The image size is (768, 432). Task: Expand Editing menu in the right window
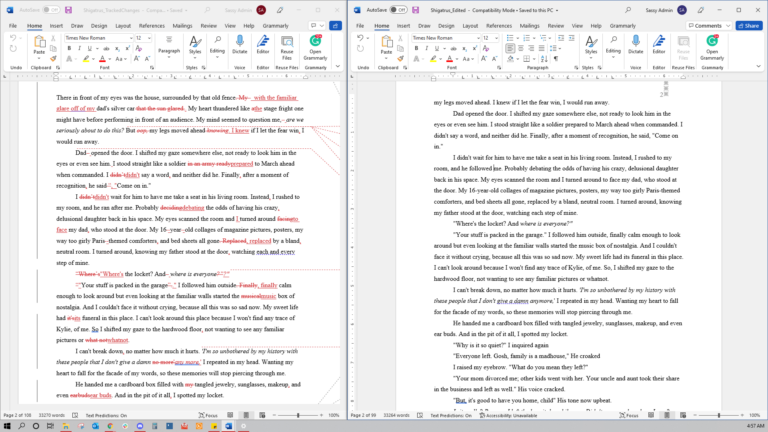point(613,47)
